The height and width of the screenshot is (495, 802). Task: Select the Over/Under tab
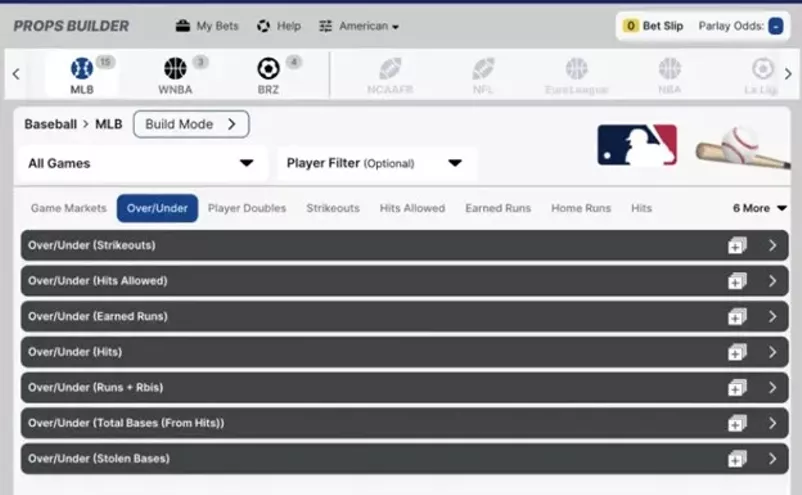click(157, 208)
